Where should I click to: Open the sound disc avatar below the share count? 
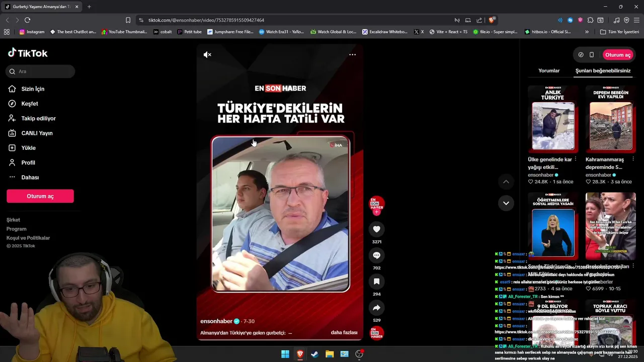click(x=376, y=333)
